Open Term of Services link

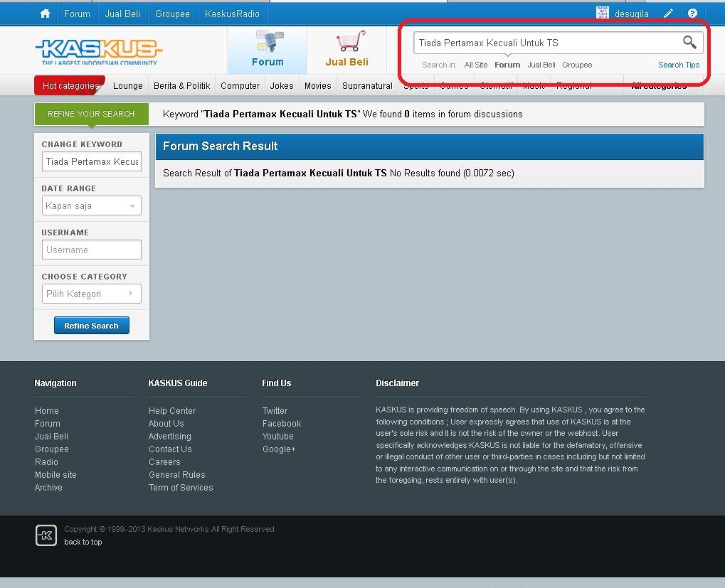[x=181, y=487]
